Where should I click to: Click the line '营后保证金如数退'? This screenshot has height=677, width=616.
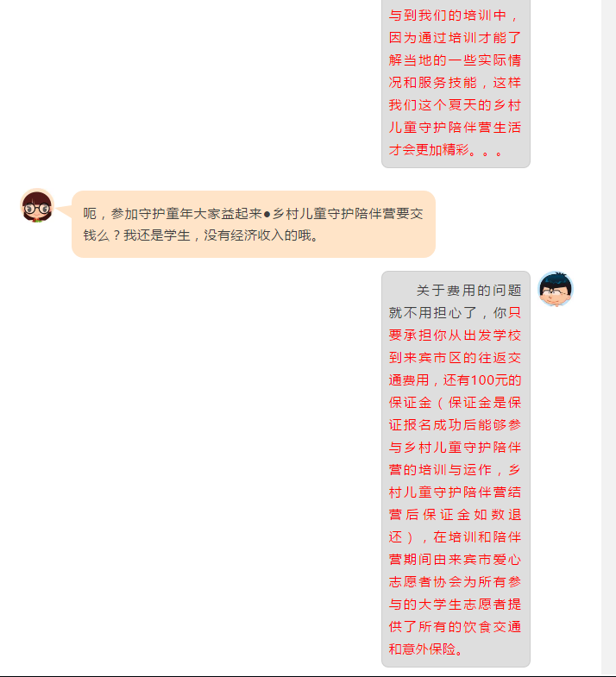pyautogui.click(x=455, y=514)
